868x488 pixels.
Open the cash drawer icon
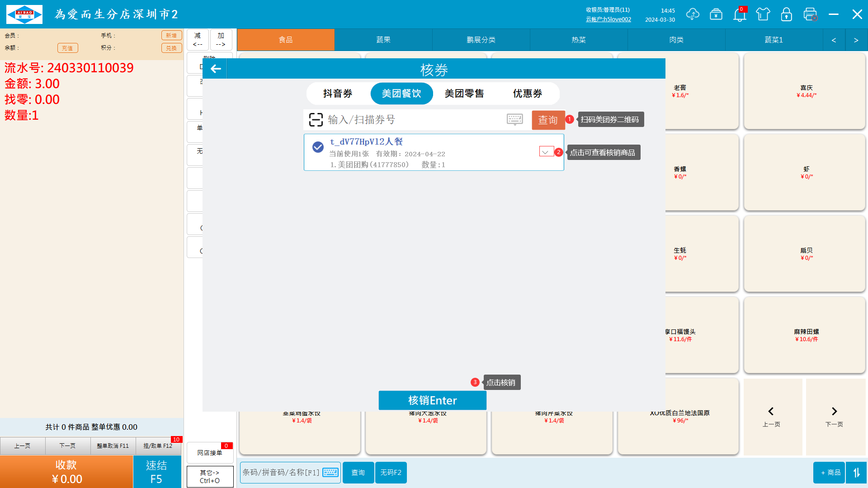coord(716,14)
